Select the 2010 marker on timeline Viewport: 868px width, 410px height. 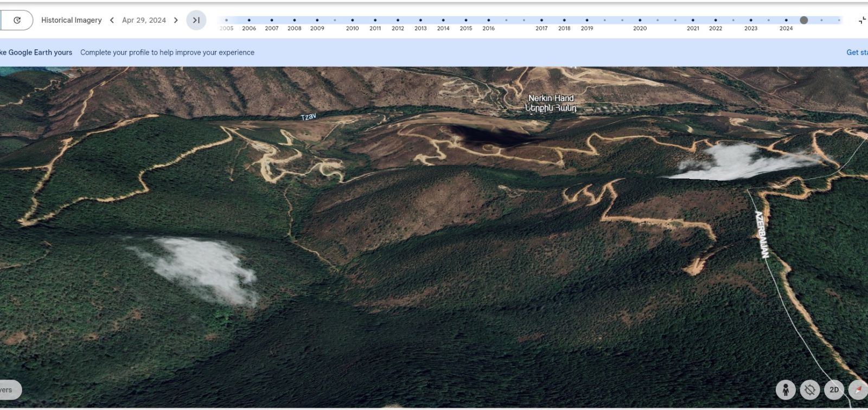pos(352,21)
